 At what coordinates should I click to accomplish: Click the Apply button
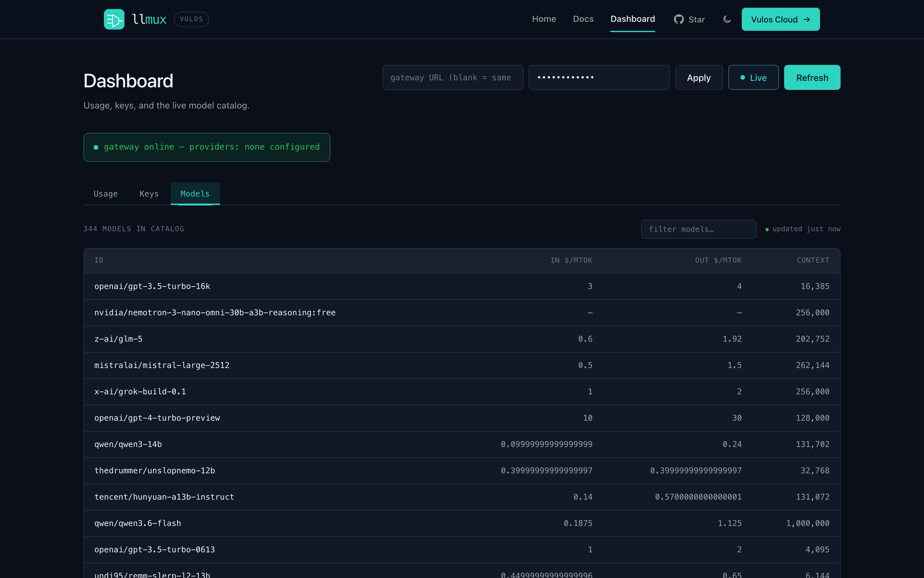[x=699, y=78]
